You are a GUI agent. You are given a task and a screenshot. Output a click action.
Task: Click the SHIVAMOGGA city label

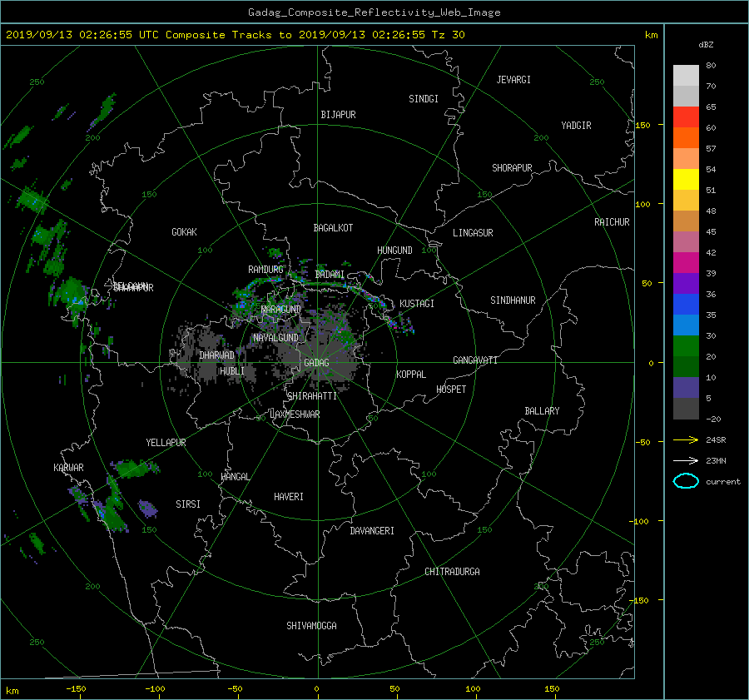pyautogui.click(x=311, y=625)
